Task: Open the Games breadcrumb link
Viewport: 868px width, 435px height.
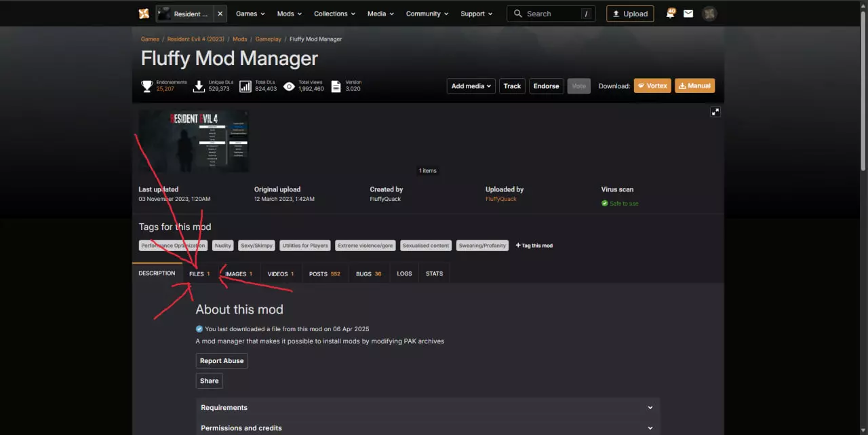Action: click(x=150, y=39)
